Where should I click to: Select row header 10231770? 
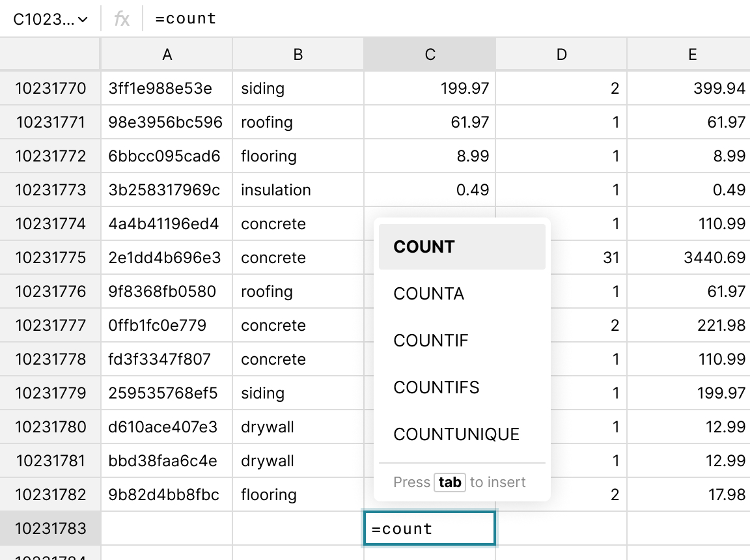coord(49,87)
